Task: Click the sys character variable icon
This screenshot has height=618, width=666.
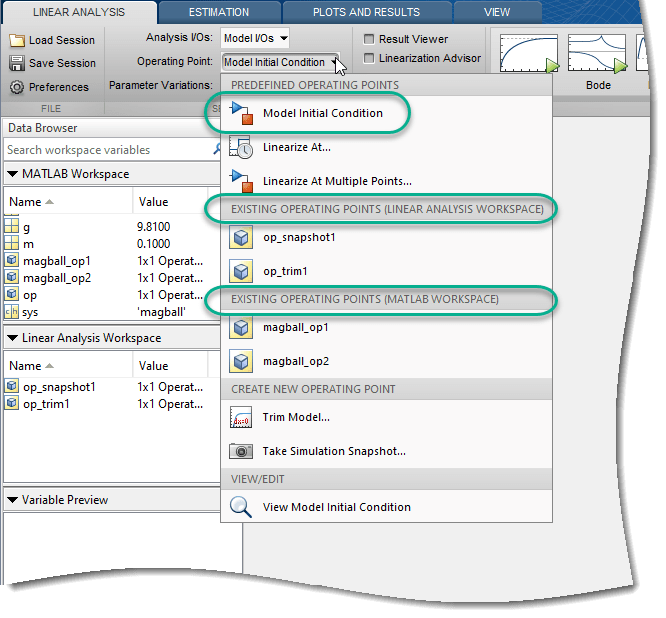Action: pos(11,312)
